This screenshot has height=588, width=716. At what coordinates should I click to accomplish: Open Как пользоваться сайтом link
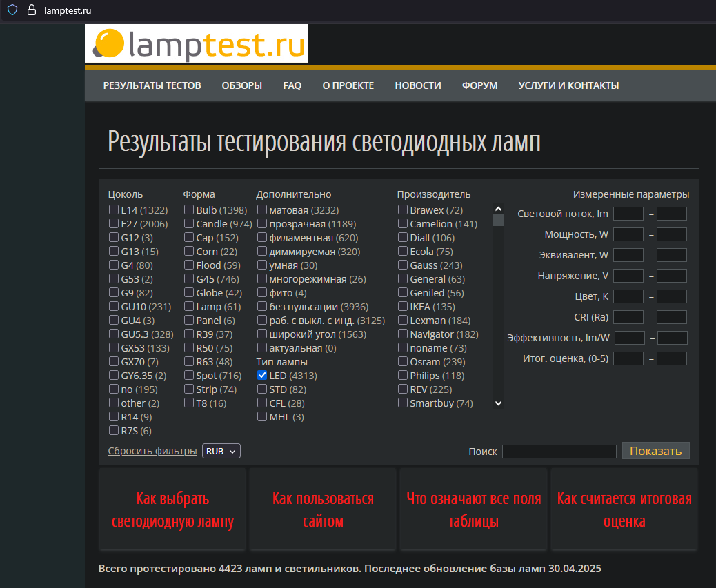[323, 509]
